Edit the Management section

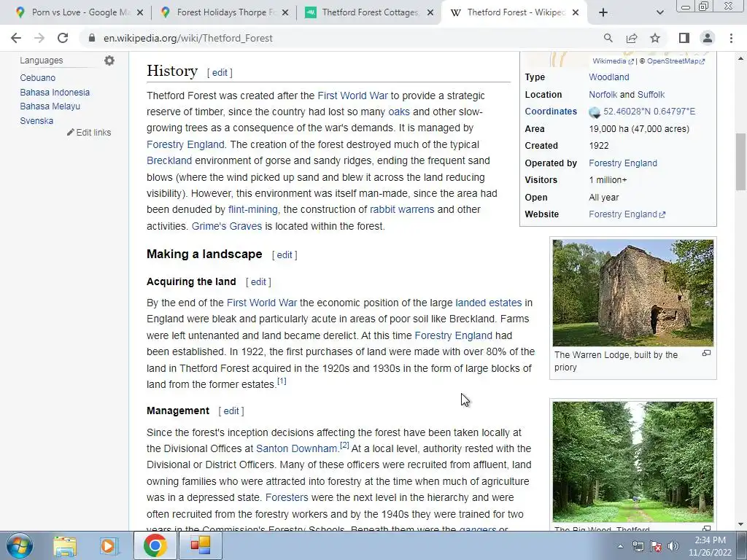(231, 411)
